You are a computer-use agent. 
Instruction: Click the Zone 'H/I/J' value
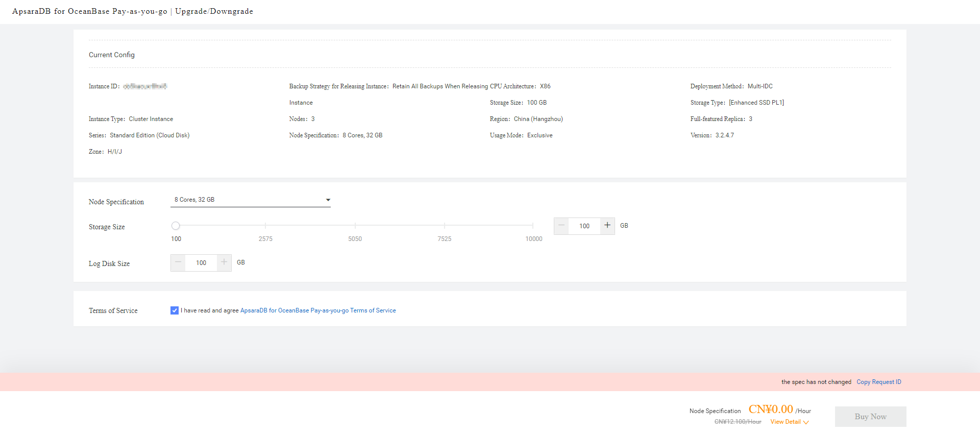pos(115,152)
